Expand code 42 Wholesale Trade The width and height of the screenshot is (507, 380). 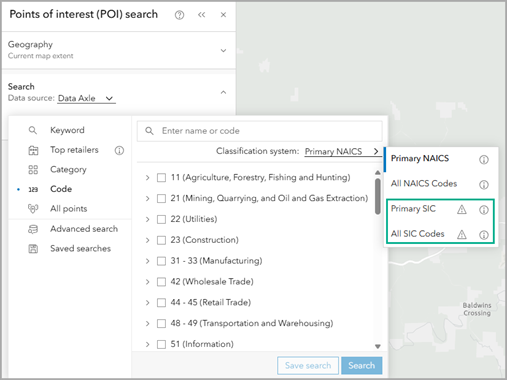coord(147,282)
